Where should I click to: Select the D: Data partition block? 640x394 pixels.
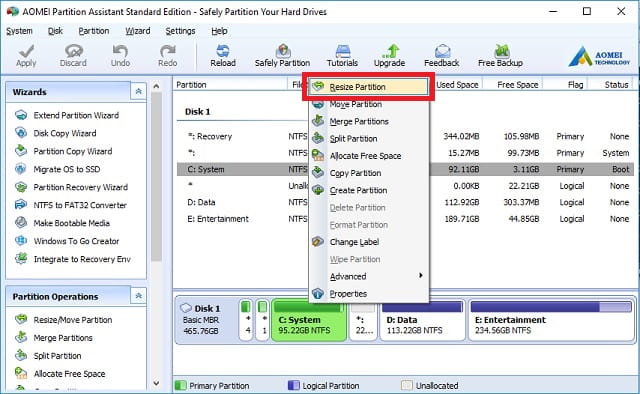tap(422, 321)
